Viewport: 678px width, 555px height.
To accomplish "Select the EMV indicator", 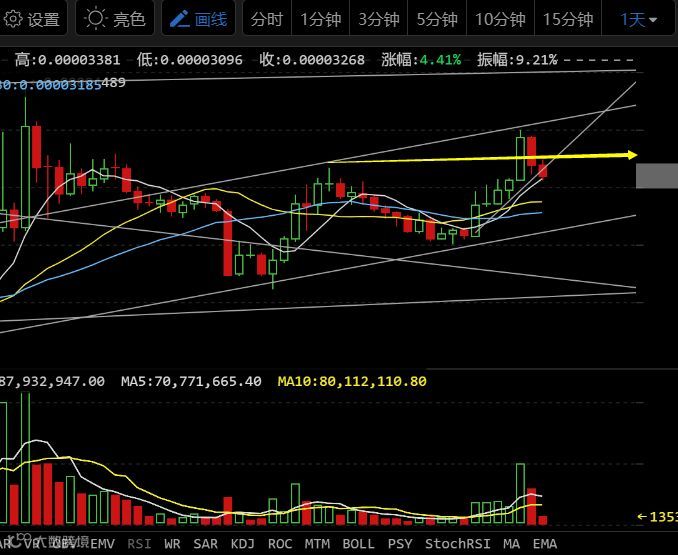I will (102, 543).
